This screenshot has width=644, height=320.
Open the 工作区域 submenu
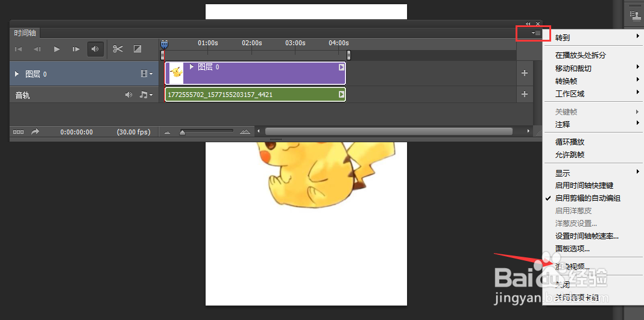click(x=593, y=94)
